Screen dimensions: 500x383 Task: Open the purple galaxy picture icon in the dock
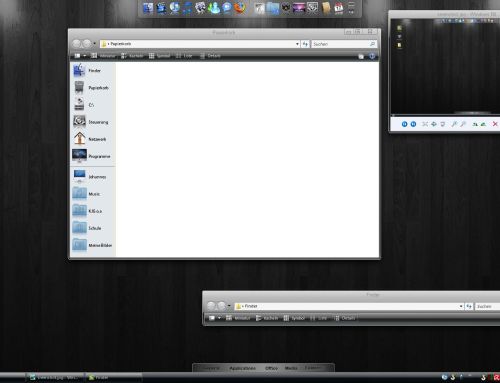[x=299, y=8]
